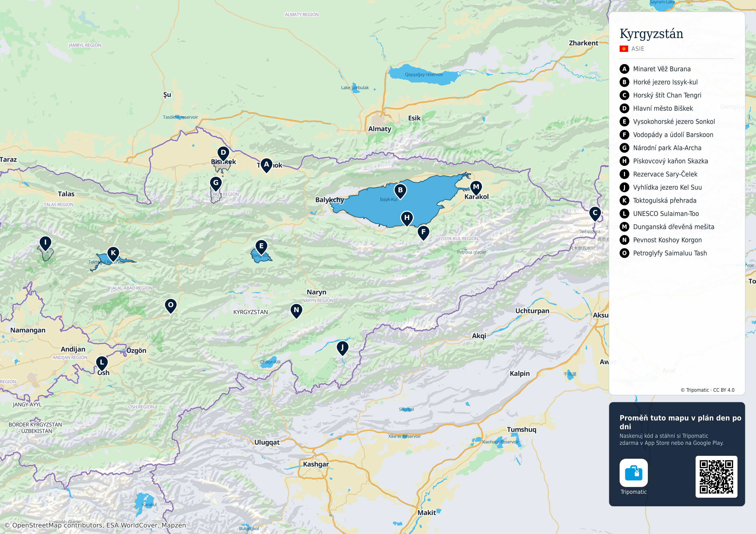This screenshot has width=756, height=534.
Task: Click map pin F south of Issyk-Kul
Action: (424, 233)
